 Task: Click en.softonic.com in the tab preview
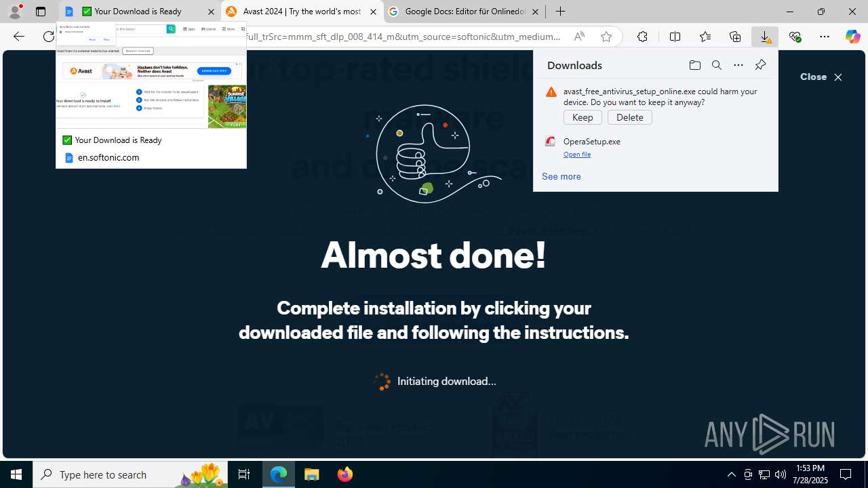pos(108,157)
